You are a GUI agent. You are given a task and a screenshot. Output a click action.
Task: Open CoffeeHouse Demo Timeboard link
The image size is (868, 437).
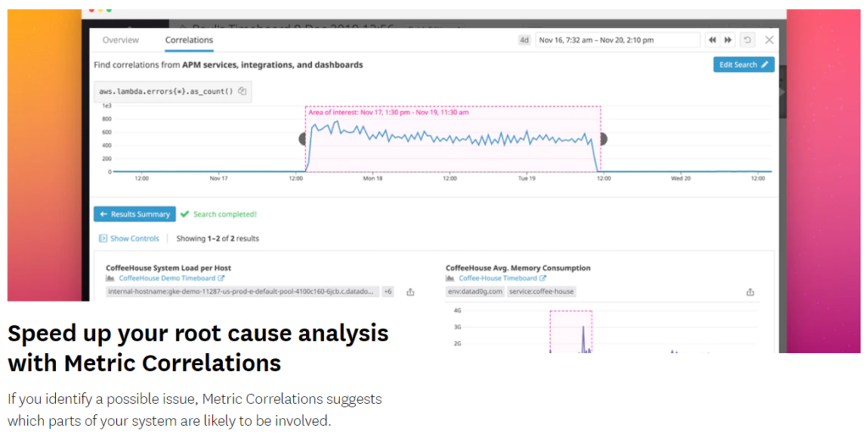pyautogui.click(x=171, y=279)
